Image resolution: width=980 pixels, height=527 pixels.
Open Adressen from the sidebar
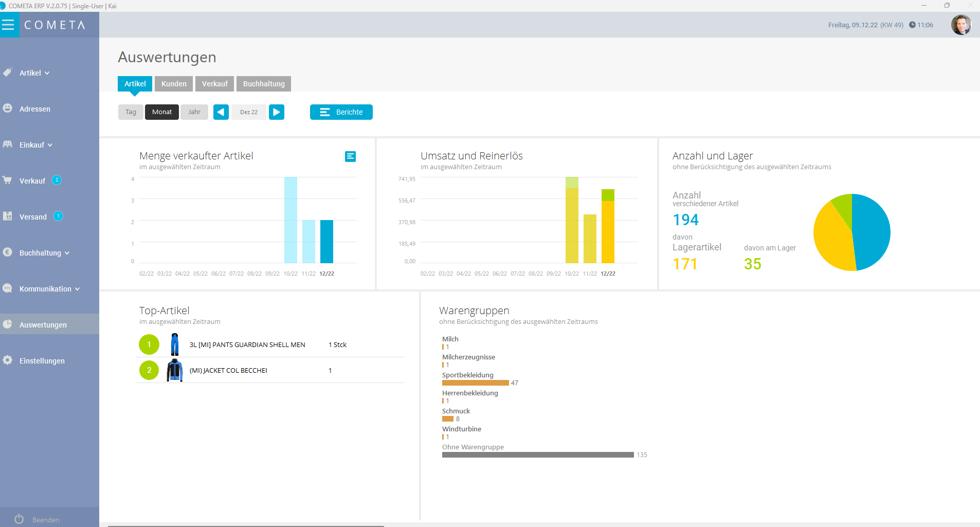click(34, 109)
